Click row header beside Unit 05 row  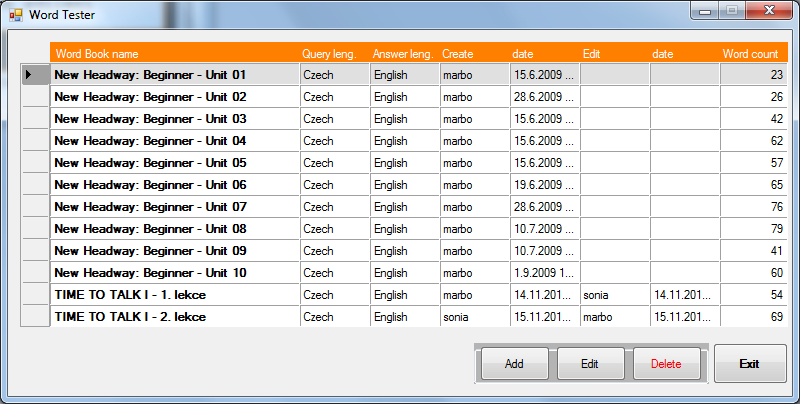point(34,163)
